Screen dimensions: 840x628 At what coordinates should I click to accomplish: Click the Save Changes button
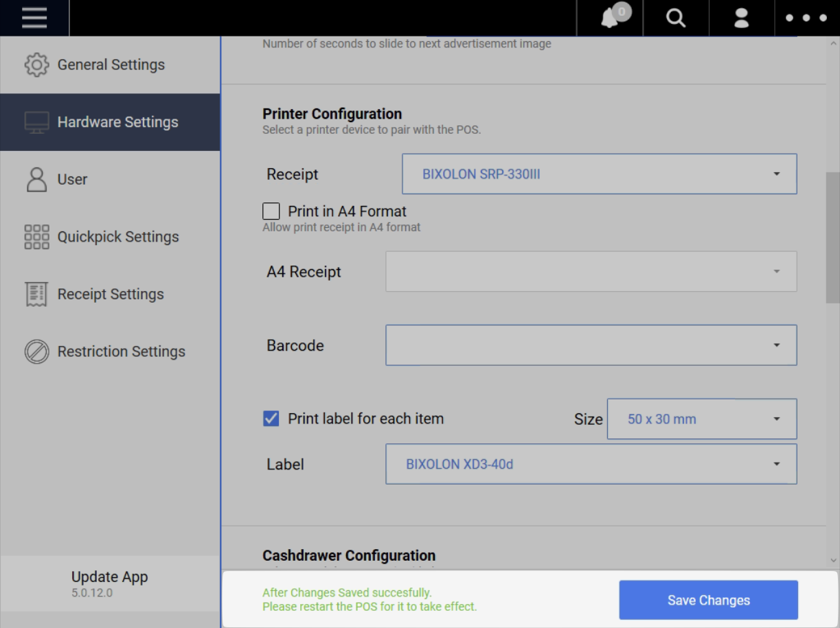pyautogui.click(x=708, y=600)
